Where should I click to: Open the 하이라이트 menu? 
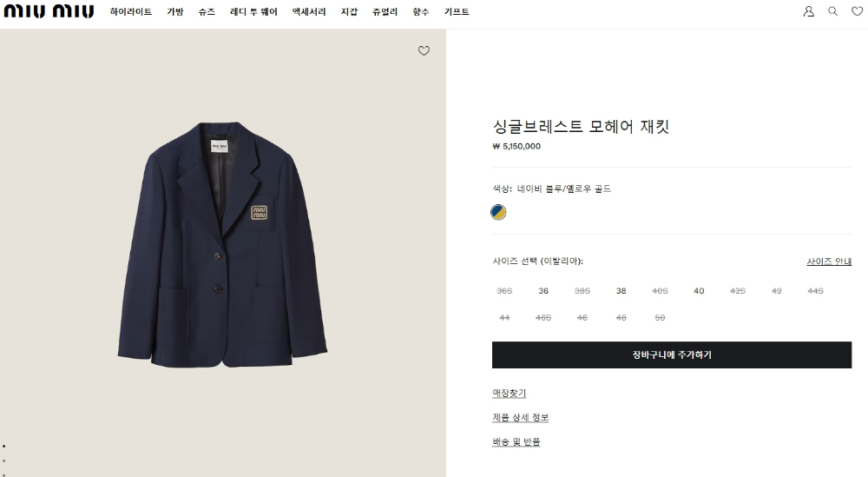131,11
